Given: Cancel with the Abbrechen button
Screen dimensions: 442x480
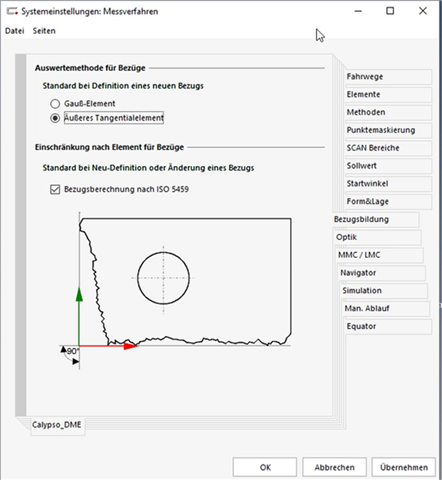Looking at the screenshot, I should [x=334, y=467].
